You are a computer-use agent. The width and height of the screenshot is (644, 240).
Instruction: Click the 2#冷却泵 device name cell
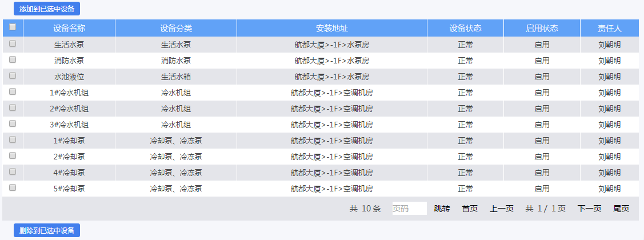[69, 157]
